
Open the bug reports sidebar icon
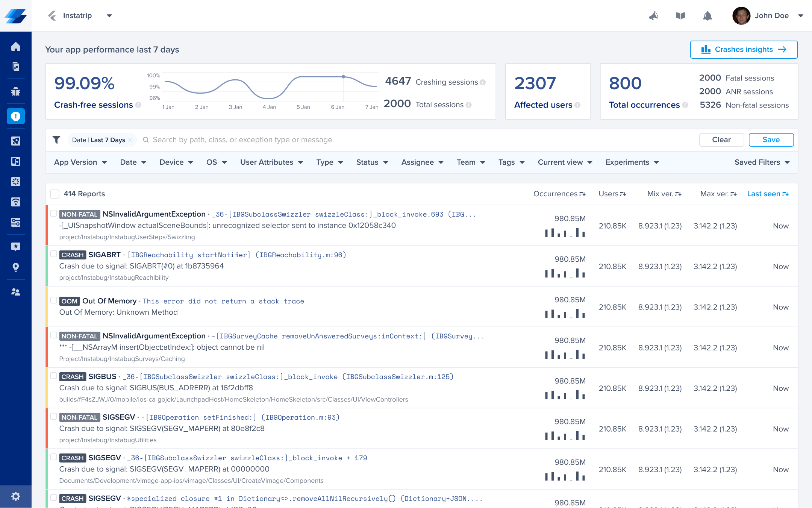coord(16,91)
